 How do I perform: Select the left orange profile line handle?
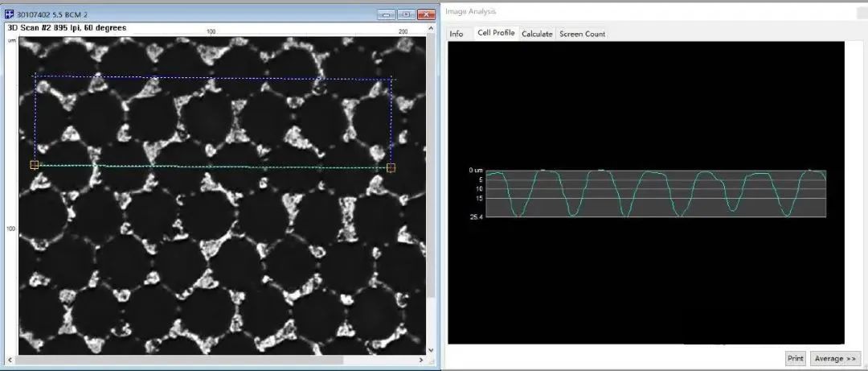tap(34, 165)
